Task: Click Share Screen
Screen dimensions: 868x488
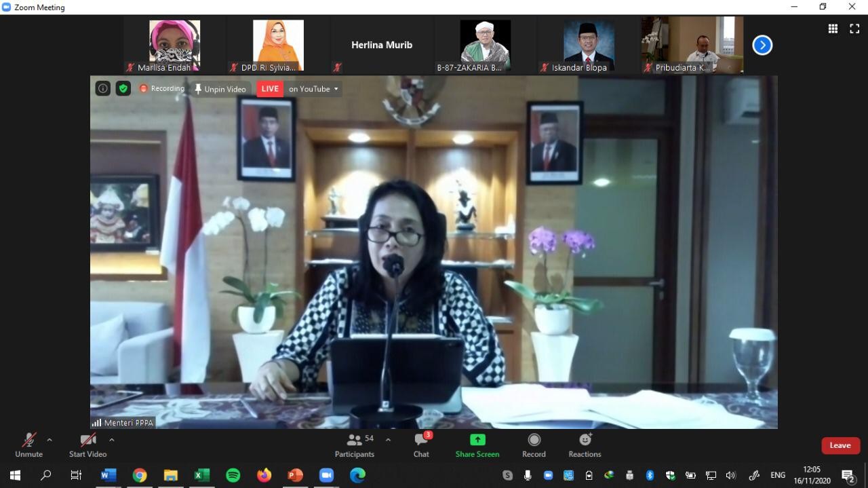Action: (x=477, y=445)
